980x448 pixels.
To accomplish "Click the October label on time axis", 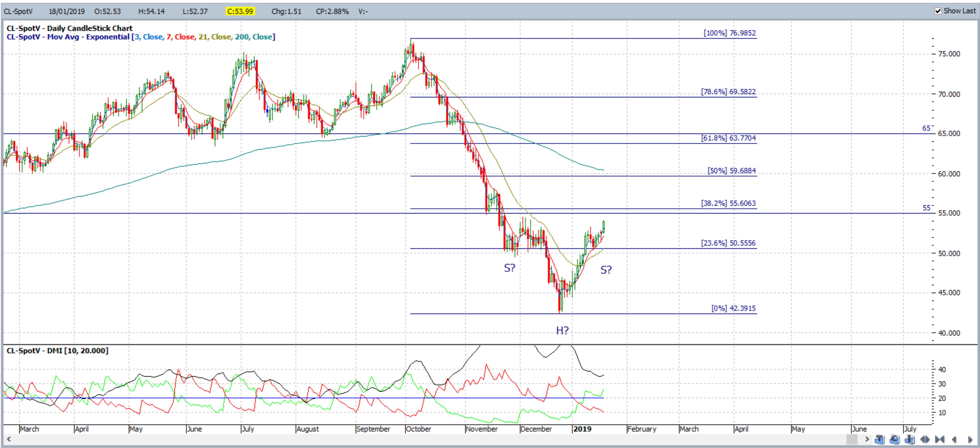I will click(419, 429).
